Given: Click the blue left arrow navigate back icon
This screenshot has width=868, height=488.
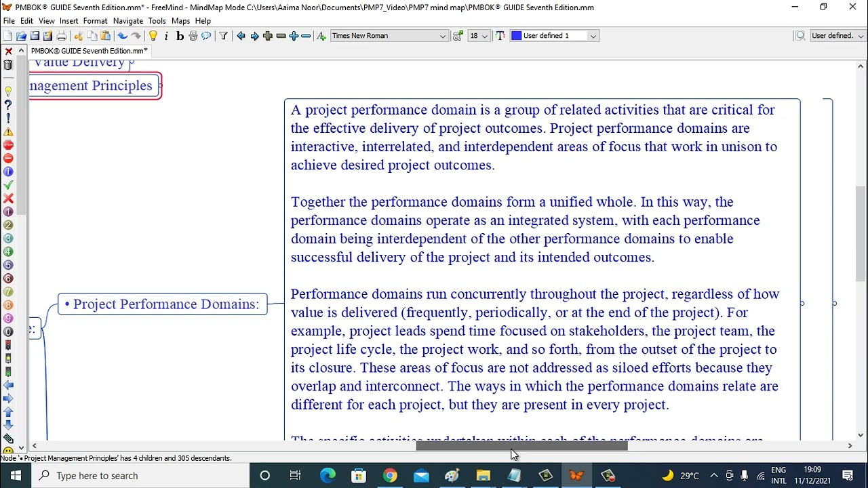Looking at the screenshot, I should click(241, 36).
